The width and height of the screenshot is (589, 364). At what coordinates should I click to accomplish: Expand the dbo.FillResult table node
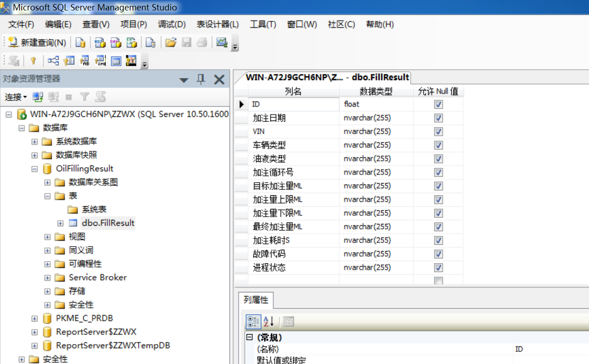pyautogui.click(x=60, y=223)
